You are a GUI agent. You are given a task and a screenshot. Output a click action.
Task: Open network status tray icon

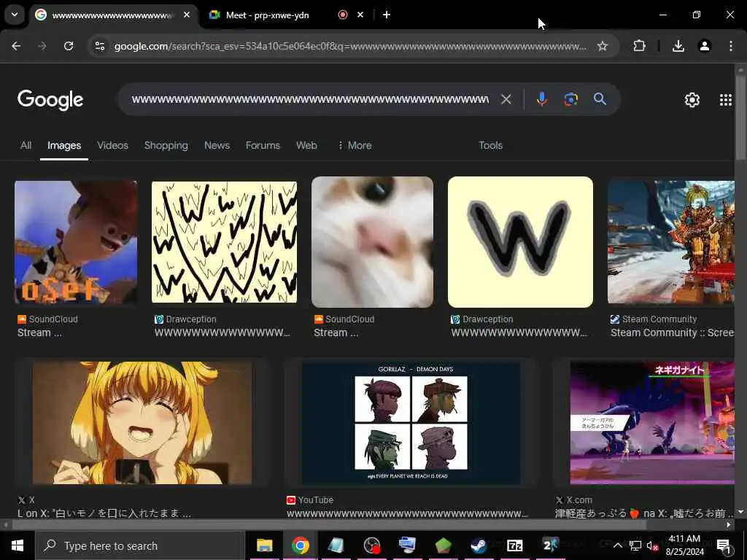point(635,546)
